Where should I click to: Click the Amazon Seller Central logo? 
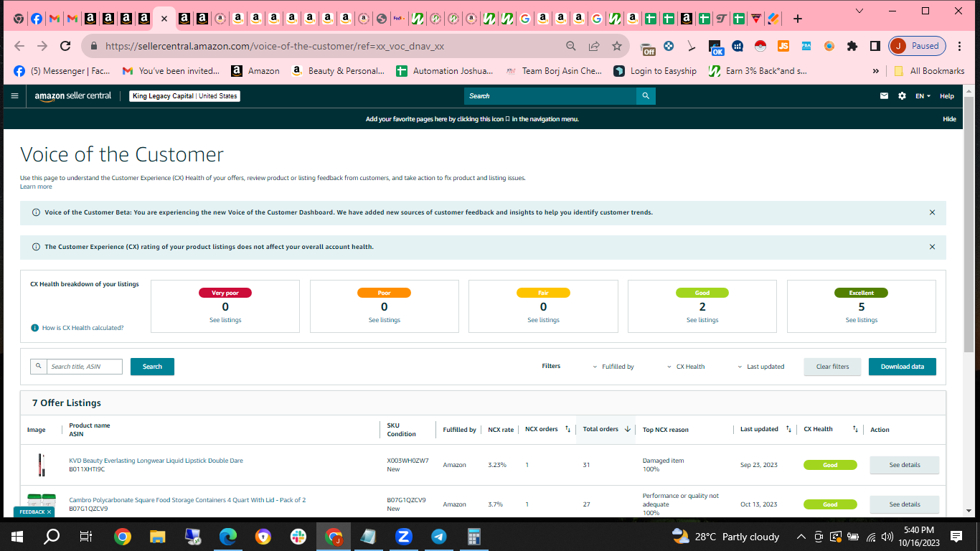73,95
